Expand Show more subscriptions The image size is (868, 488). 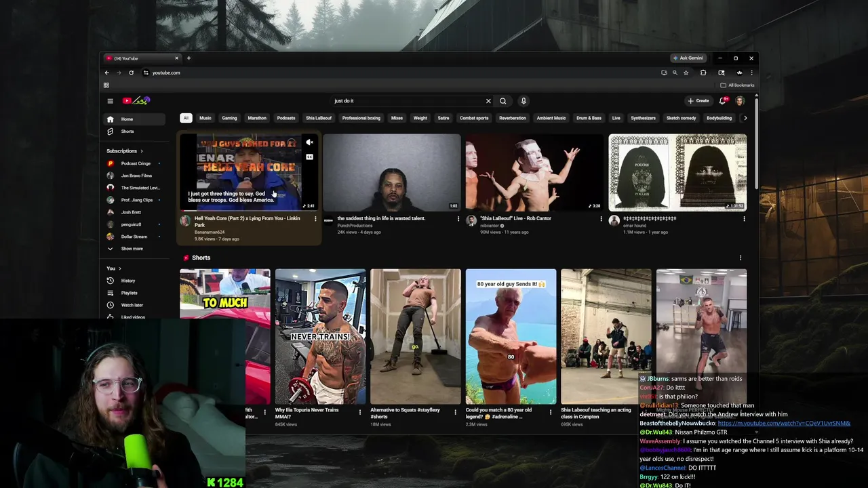pos(134,249)
